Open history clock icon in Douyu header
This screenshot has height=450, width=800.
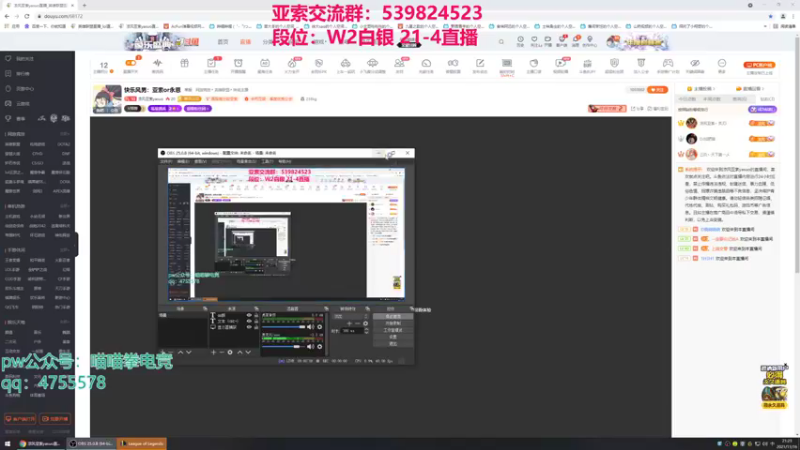[520, 39]
